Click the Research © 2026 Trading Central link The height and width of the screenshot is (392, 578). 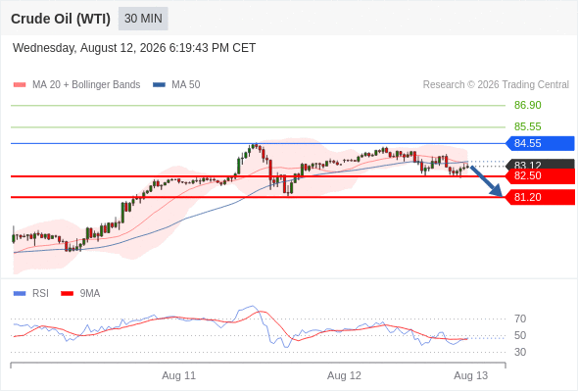[x=496, y=85]
